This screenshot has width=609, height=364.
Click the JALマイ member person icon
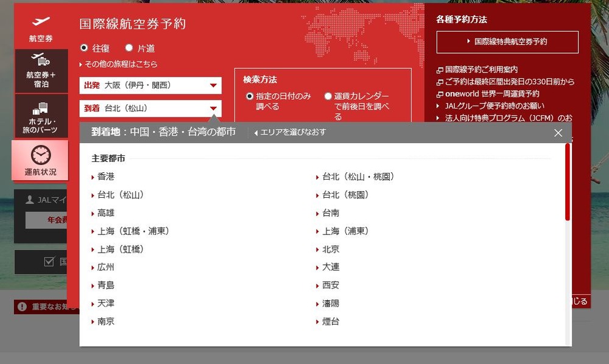click(29, 200)
